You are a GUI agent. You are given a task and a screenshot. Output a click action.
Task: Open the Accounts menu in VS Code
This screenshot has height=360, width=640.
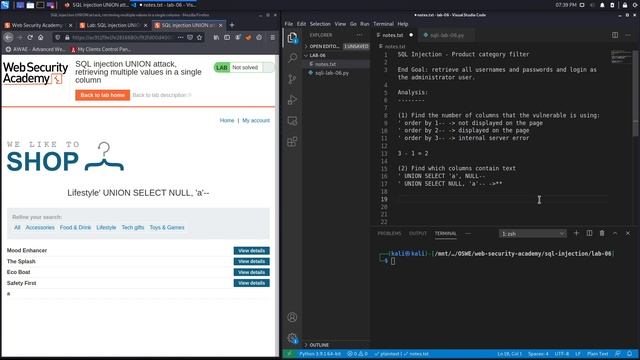pyautogui.click(x=292, y=317)
